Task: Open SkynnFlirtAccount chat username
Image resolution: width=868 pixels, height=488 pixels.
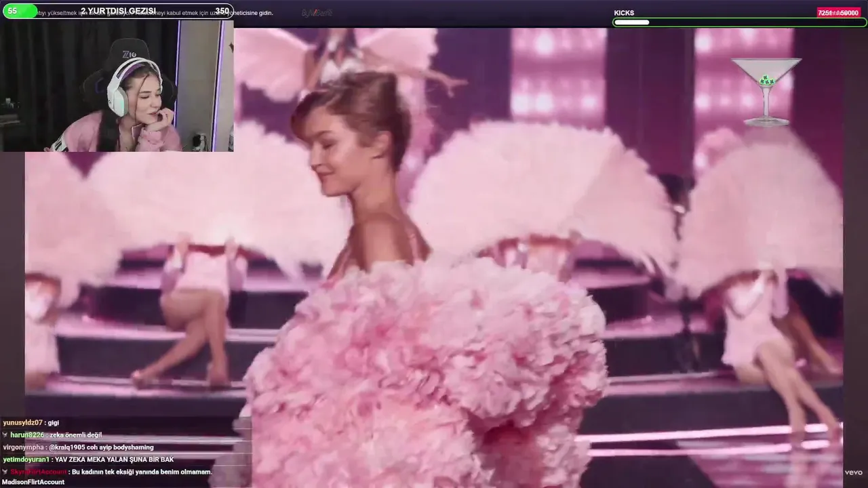Action: (39, 472)
